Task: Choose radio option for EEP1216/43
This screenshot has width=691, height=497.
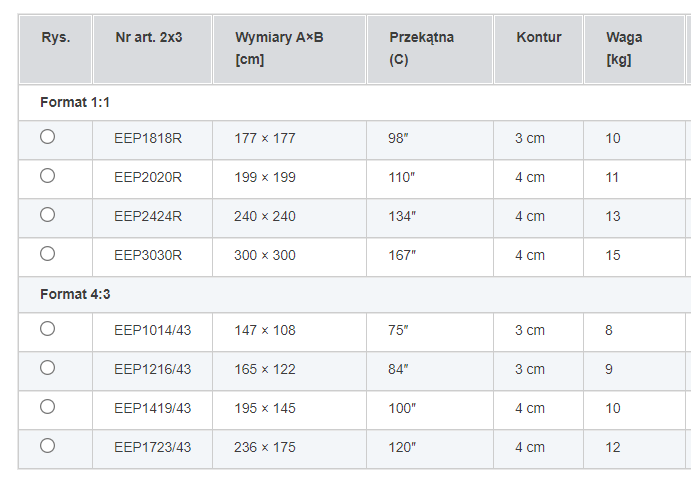Action: [47, 368]
